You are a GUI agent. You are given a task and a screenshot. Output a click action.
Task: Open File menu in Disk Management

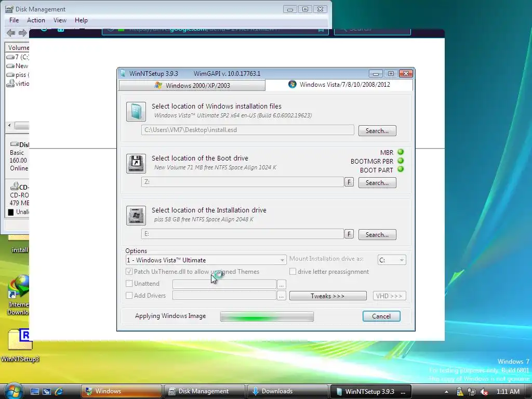pyautogui.click(x=14, y=20)
